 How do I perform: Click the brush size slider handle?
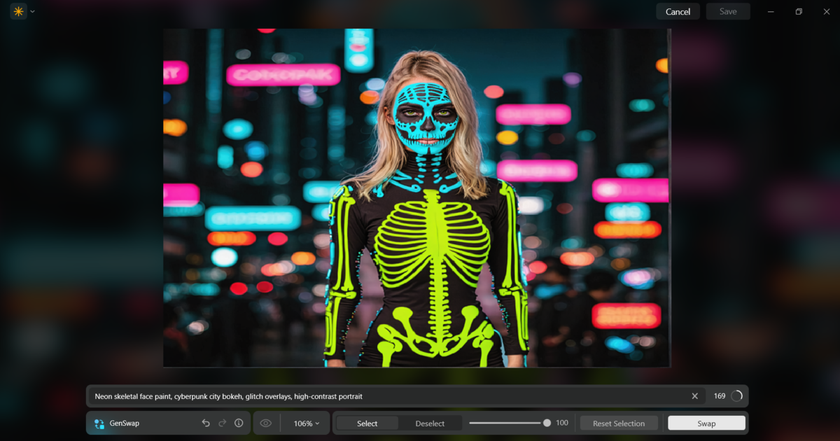547,423
